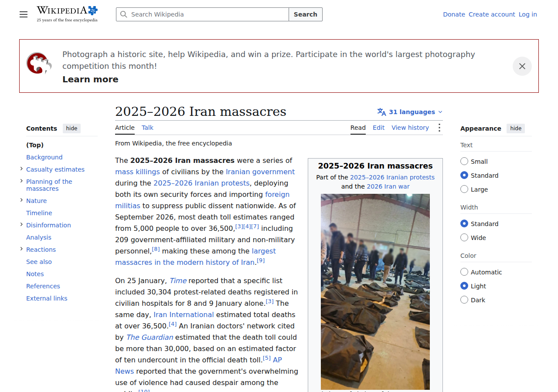The image size is (558, 392).
Task: Open citation reference [9]
Action: pos(261,260)
